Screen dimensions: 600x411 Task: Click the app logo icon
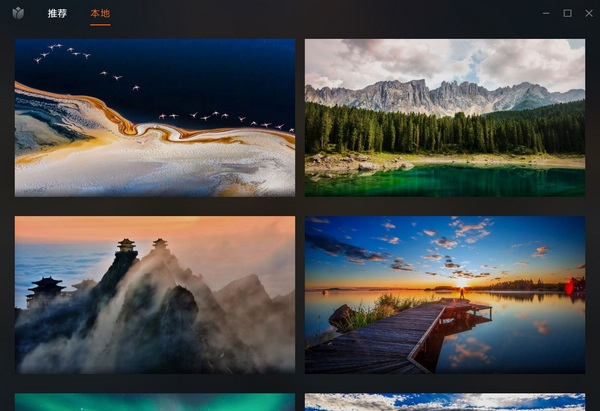[x=18, y=14]
